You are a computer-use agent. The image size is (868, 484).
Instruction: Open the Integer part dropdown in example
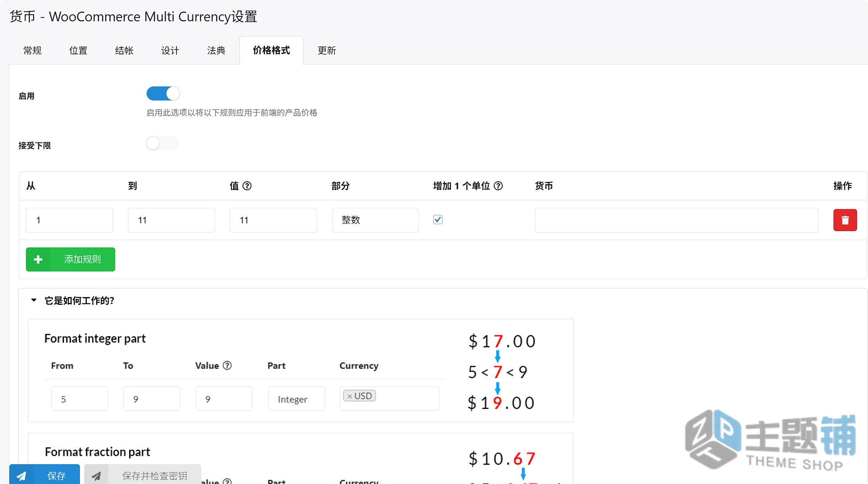click(x=297, y=399)
